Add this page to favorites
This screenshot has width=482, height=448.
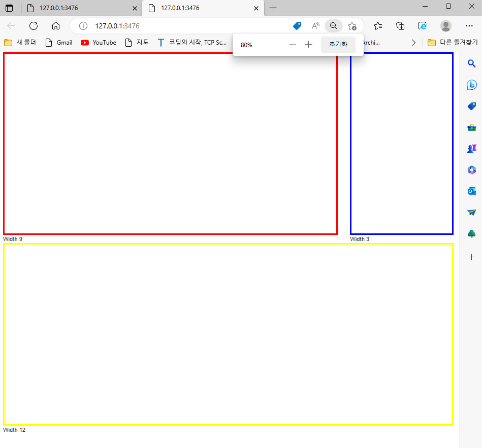pos(352,26)
